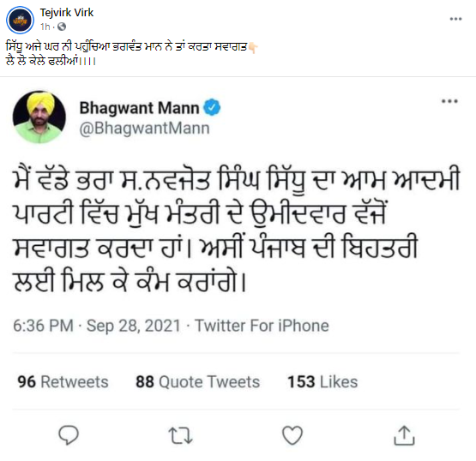The image size is (476, 461).
Task: Click the Bhagwant Mann display name
Action: [x=139, y=108]
